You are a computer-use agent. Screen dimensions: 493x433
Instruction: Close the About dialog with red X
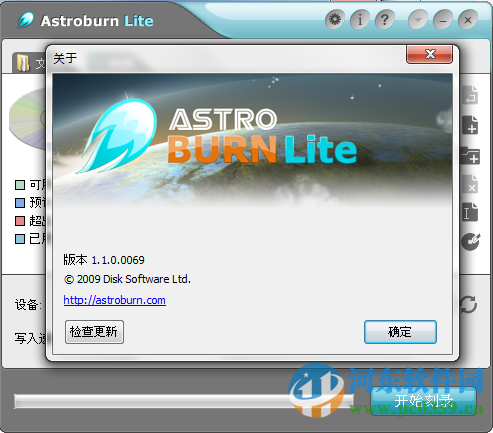pyautogui.click(x=429, y=54)
